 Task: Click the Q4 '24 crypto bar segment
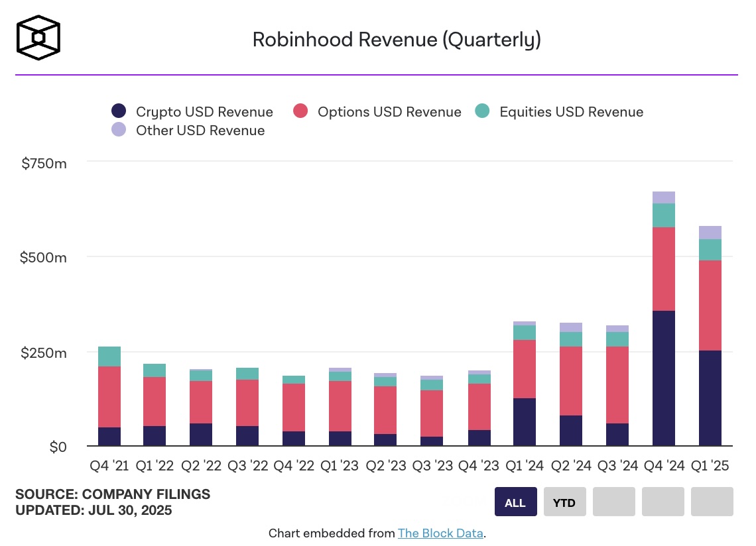[663, 378]
